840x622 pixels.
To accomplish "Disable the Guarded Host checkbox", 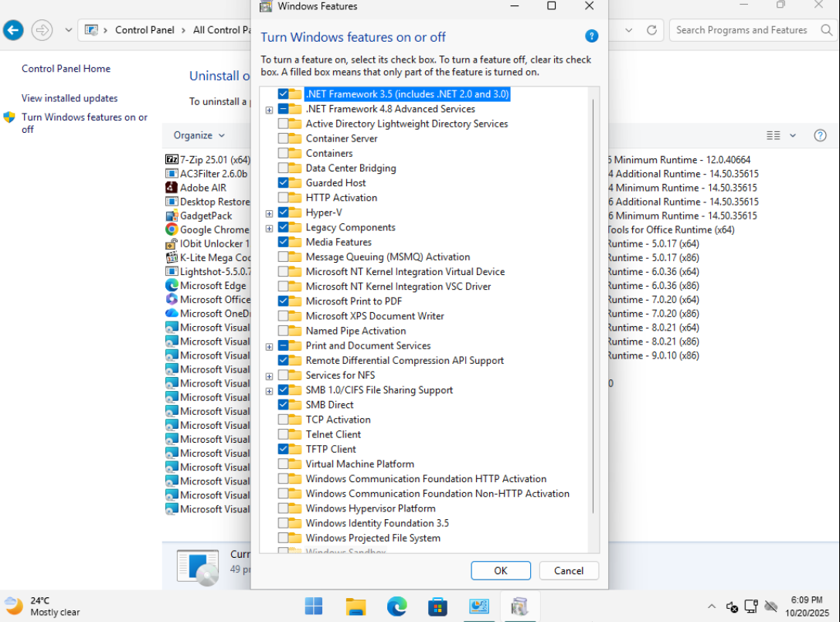I will 283,182.
